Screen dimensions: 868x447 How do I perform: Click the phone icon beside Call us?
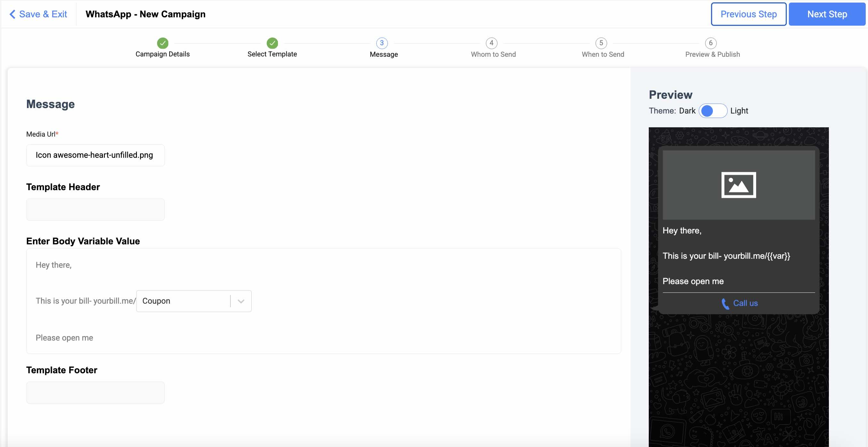725,304
